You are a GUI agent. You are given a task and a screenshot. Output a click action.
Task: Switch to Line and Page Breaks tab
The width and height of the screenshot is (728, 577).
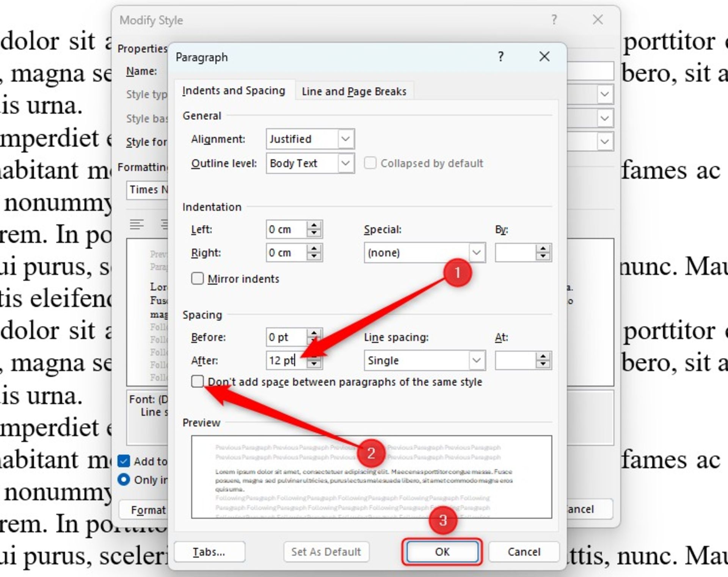(x=354, y=91)
